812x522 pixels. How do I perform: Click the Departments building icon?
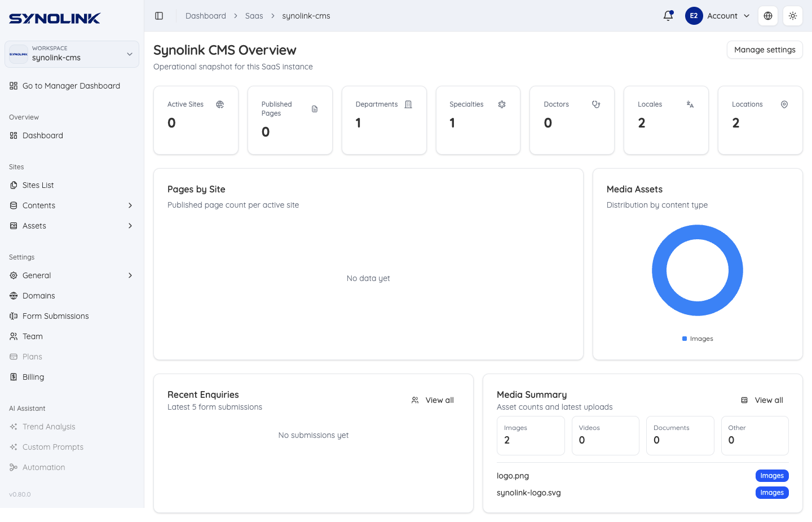click(408, 104)
